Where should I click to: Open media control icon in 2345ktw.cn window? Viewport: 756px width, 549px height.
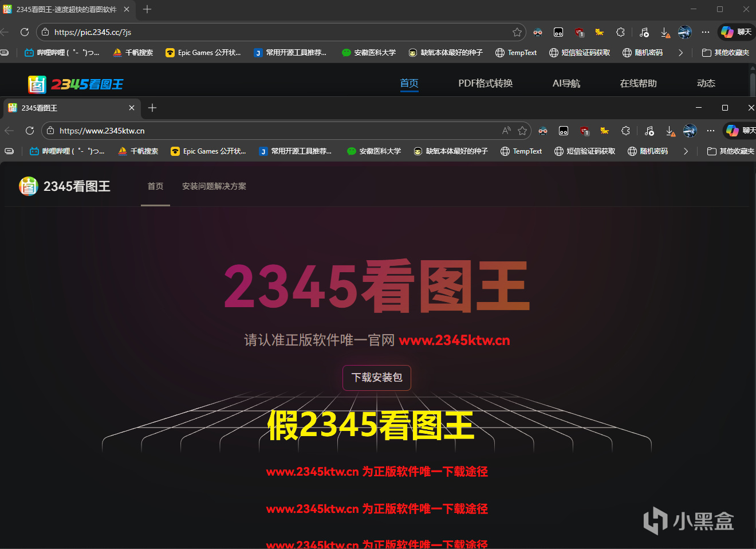[x=649, y=131]
